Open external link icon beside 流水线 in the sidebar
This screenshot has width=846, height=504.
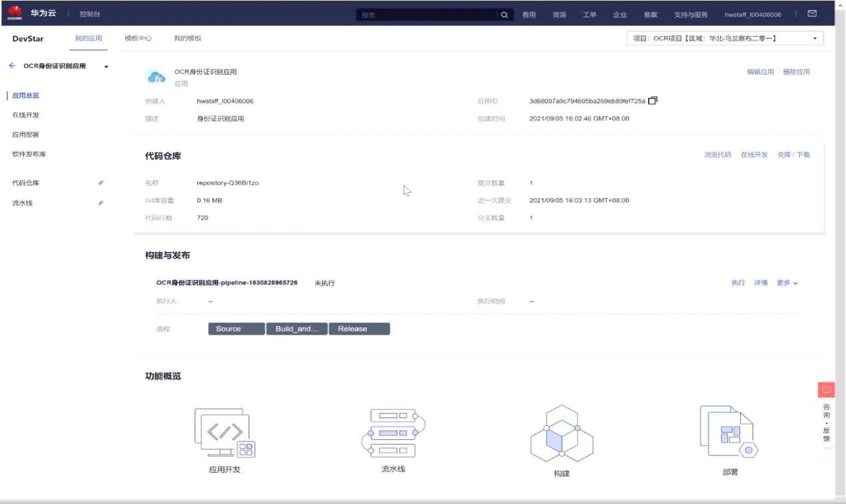click(x=101, y=203)
